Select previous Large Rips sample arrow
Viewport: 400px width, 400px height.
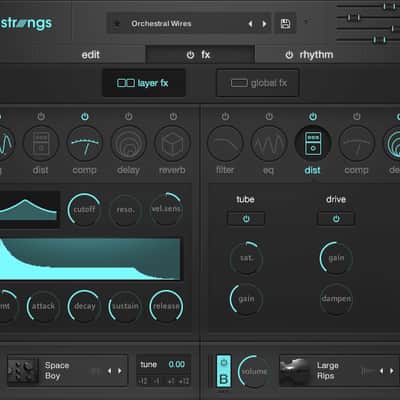point(381,371)
